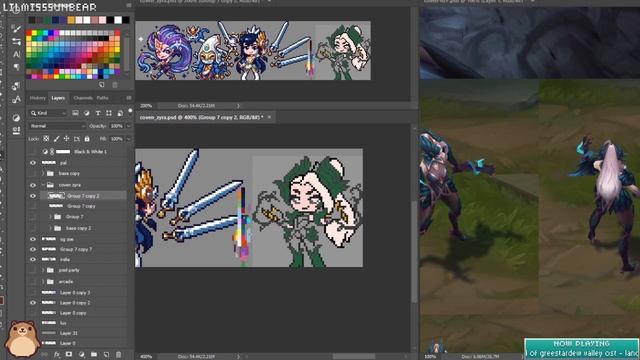Click the status bar arrow beside Doc size at 200%

238,106
